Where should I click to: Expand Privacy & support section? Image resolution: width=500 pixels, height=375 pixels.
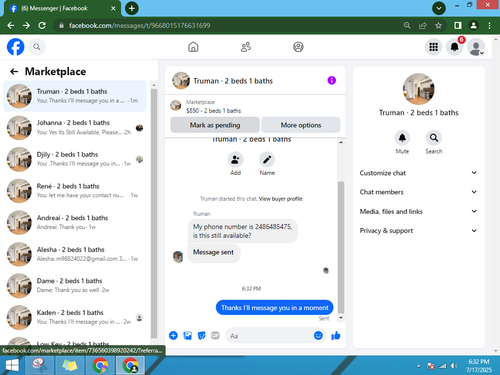tap(418, 231)
